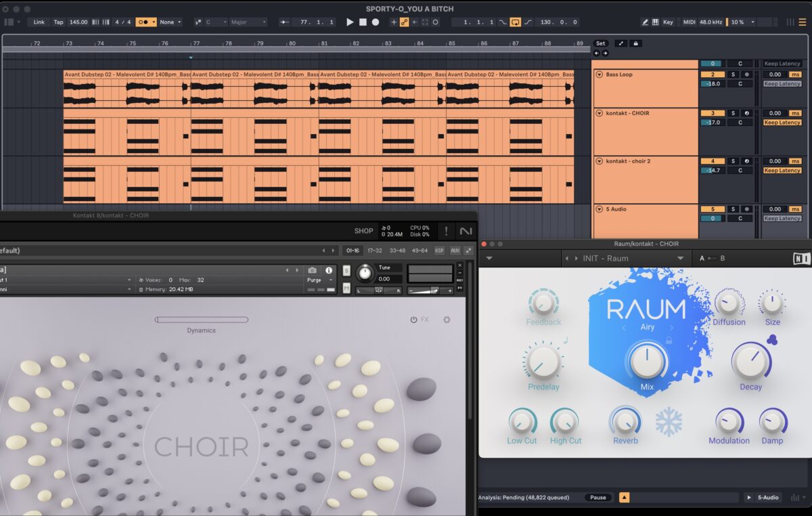Open the Purge dropdown menu
812x516 pixels.
coord(320,280)
